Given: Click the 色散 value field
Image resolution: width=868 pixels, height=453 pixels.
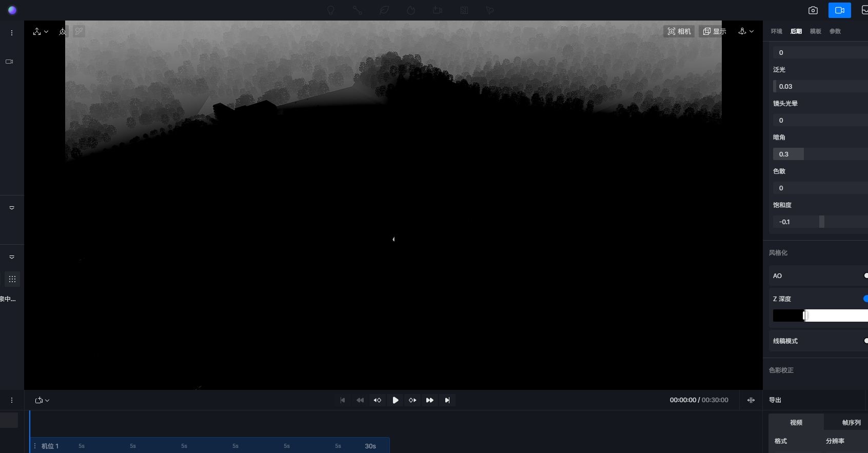Looking at the screenshot, I should pyautogui.click(x=820, y=188).
